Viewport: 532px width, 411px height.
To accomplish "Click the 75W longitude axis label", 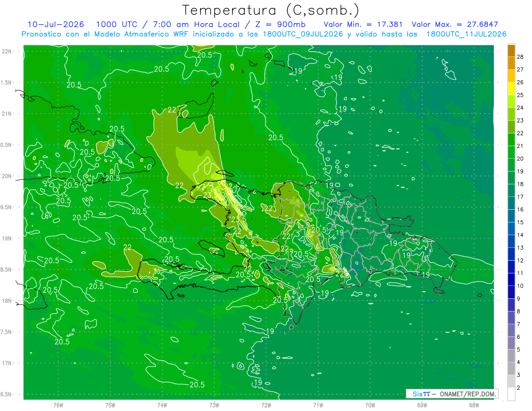I will pos(110,405).
